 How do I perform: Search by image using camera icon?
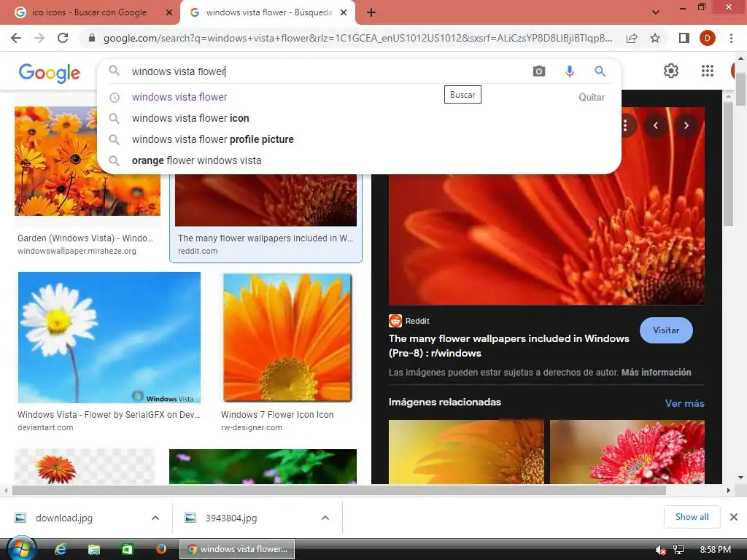(x=539, y=71)
